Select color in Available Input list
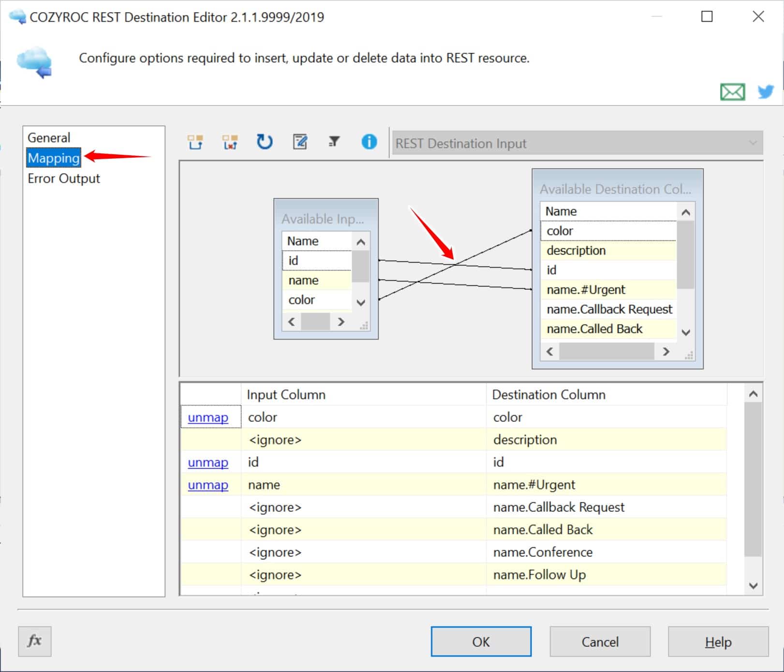The height and width of the screenshot is (672, 784). click(x=317, y=300)
